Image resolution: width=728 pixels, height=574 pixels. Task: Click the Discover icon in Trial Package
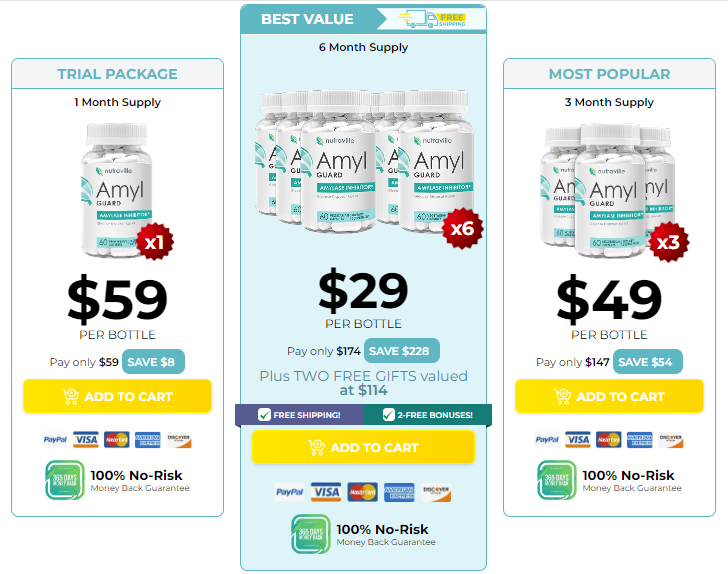(179, 440)
